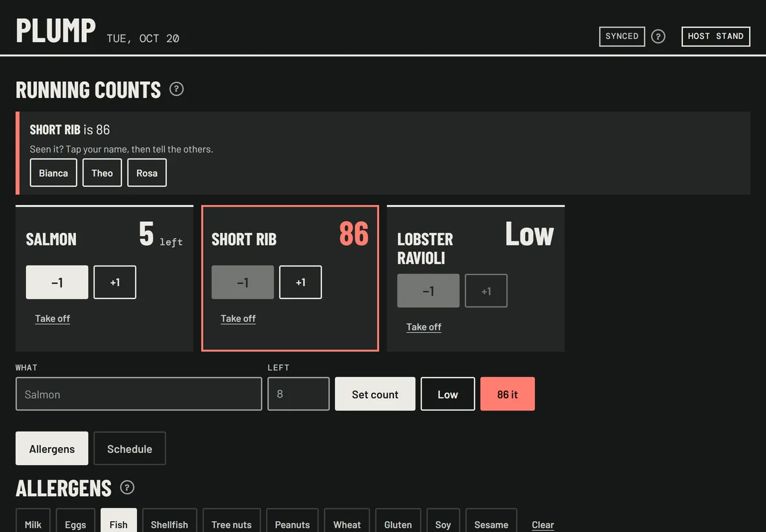Click the Short Rib minus one button
The image size is (766, 532).
(x=243, y=282)
